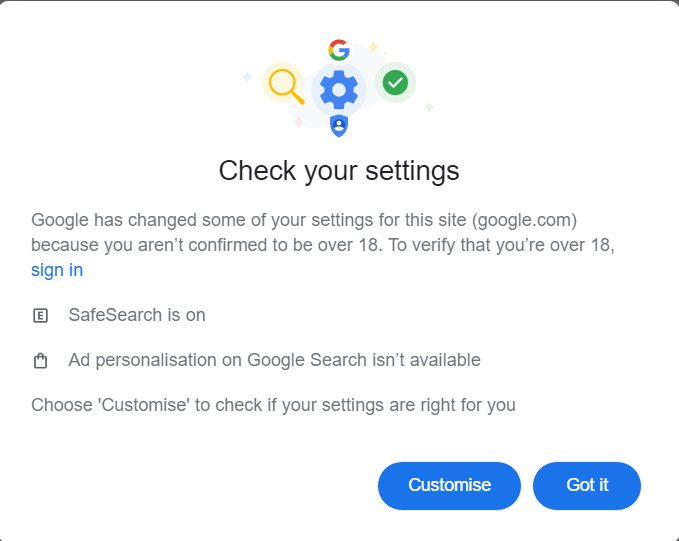Click the SafeSearch explicit 'E' icon
The image size is (679, 541).
point(41,316)
